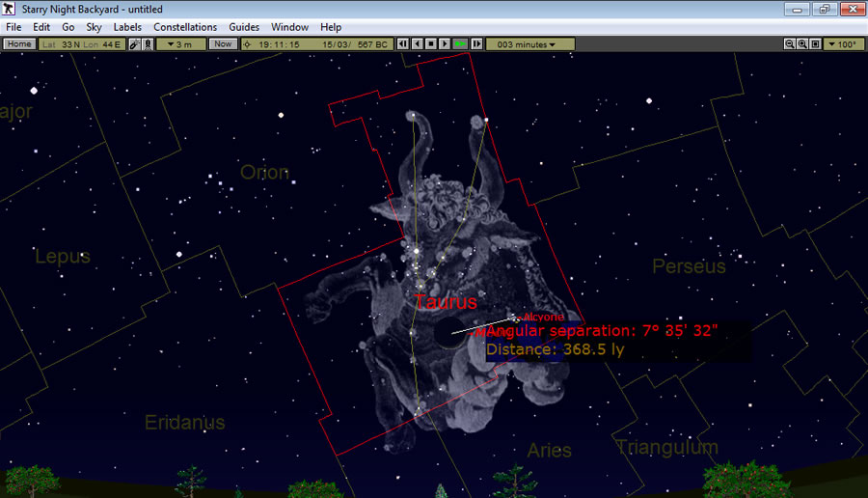Open the Edit menu
Viewport: 868px width, 498px height.
pos(41,27)
